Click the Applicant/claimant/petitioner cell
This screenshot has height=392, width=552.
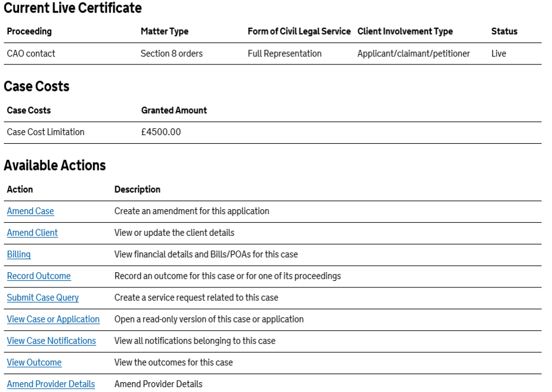coord(414,54)
